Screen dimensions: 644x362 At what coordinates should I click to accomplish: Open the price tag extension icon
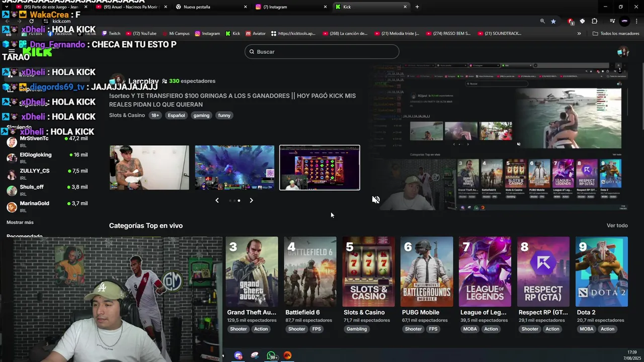(x=583, y=21)
